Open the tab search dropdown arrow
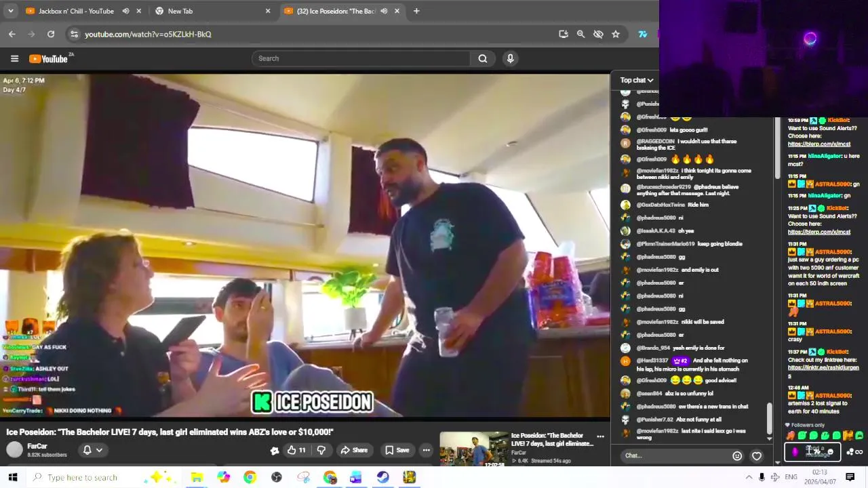The image size is (868, 488). (9, 11)
